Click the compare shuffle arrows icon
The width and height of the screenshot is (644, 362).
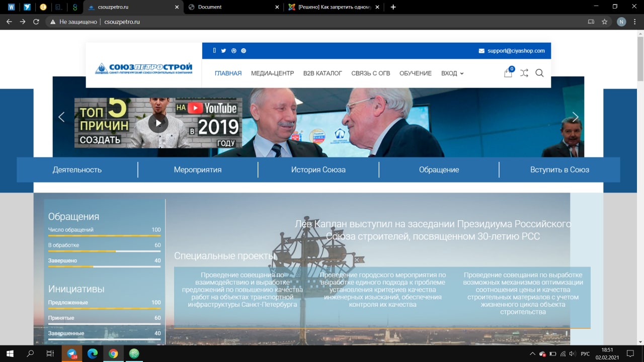click(x=524, y=73)
